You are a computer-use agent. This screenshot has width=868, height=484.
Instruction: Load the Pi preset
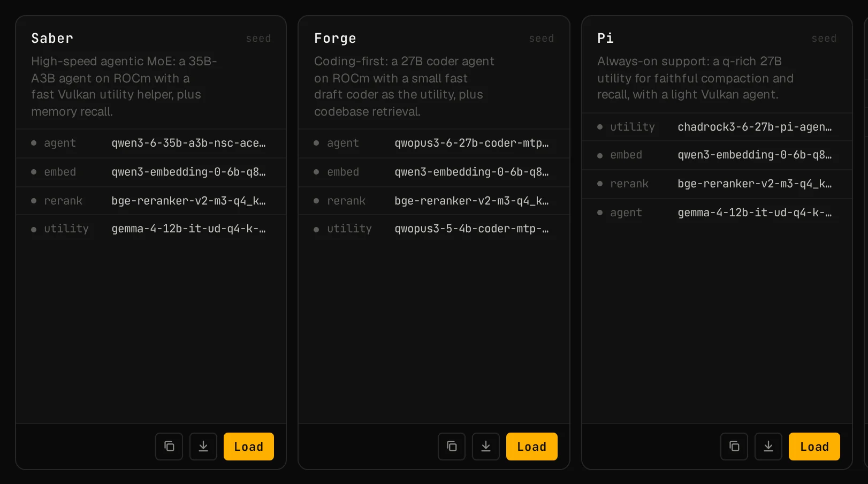(x=814, y=447)
